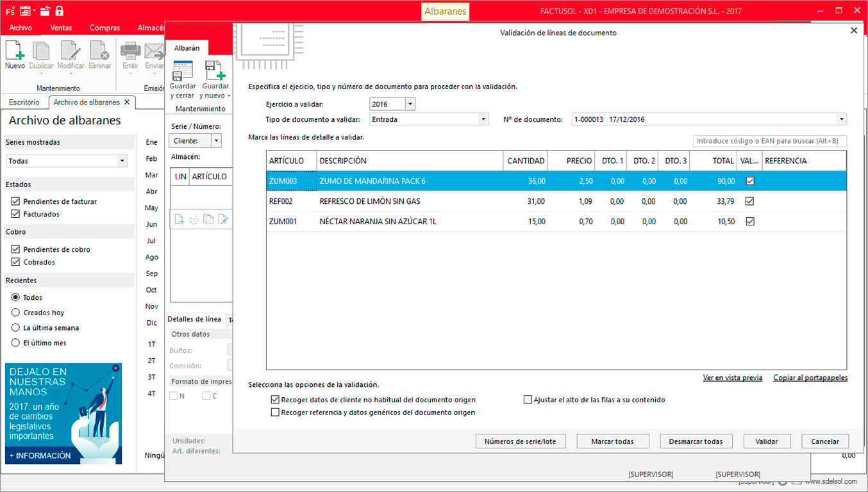Click the NÉCTAR NARANJA SIN AZÚCAR 1L cell
Viewport: 868px width, 492px height.
coord(410,222)
